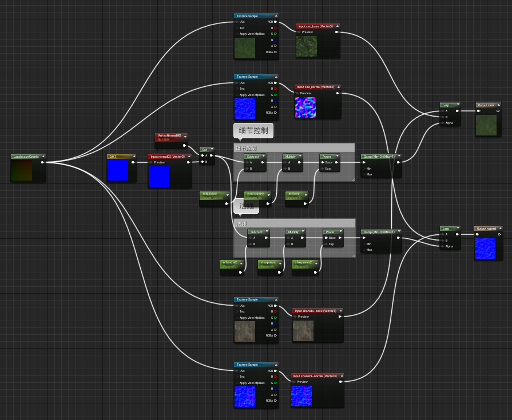Select the blue 0,0,1 constant color preview
Screen dimensions: 512x420
tap(118, 170)
